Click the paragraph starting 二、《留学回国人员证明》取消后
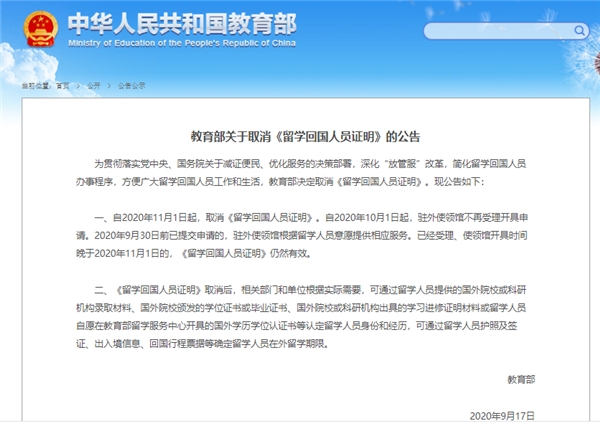The height and width of the screenshot is (423, 600). [301, 317]
